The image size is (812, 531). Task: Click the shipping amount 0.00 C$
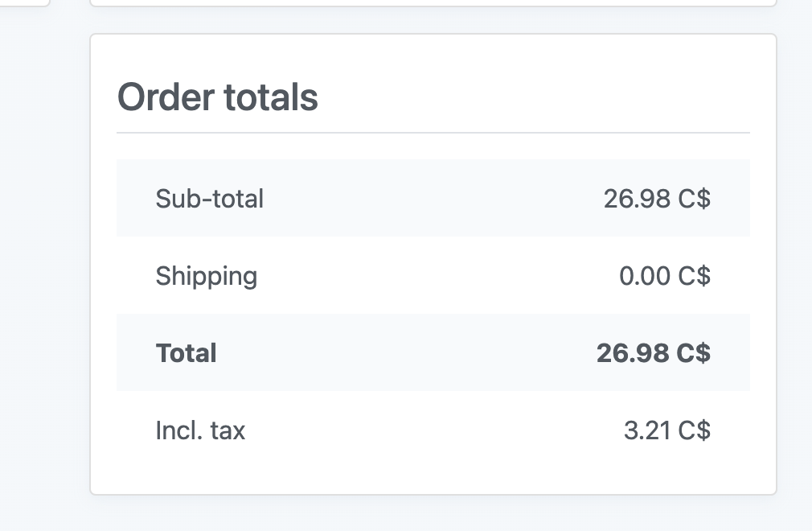[664, 276]
